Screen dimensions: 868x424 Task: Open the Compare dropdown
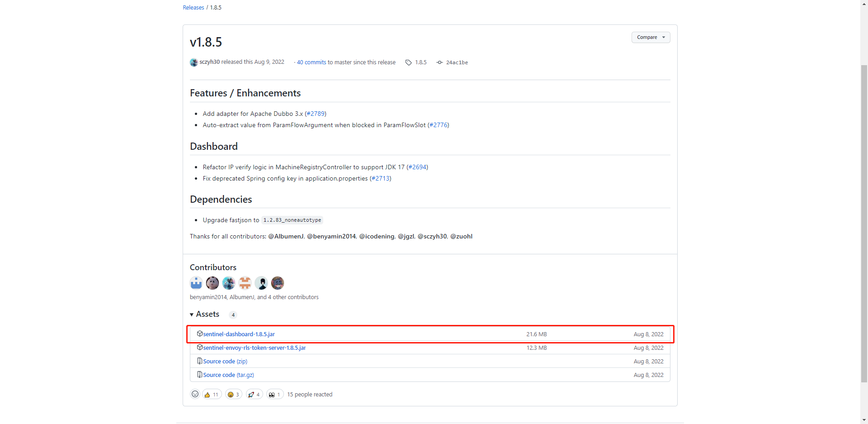tap(651, 37)
